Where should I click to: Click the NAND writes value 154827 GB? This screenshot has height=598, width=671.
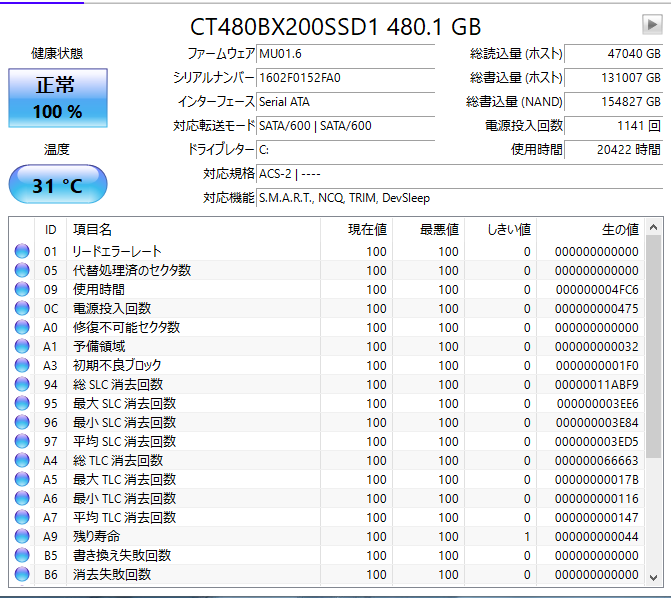[x=613, y=102]
